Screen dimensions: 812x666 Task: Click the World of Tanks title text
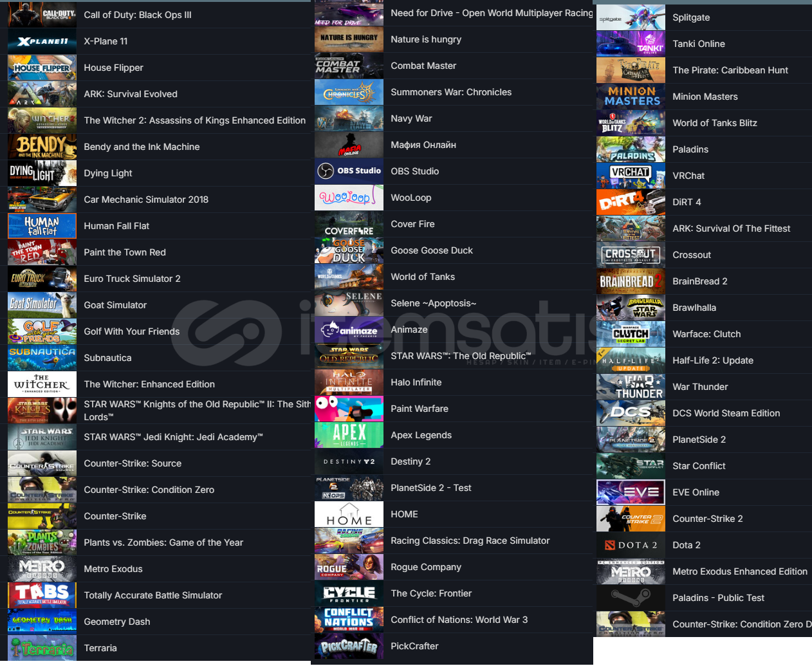point(423,277)
